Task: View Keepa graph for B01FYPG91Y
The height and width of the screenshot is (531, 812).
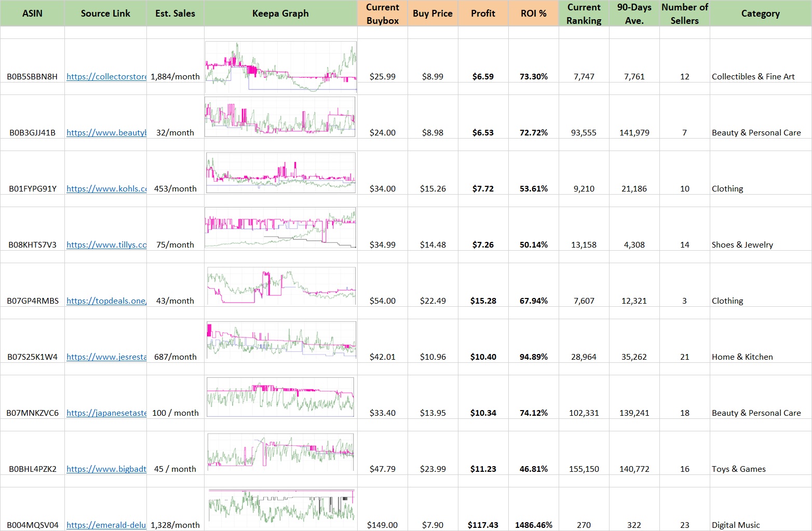Action: tap(280, 172)
